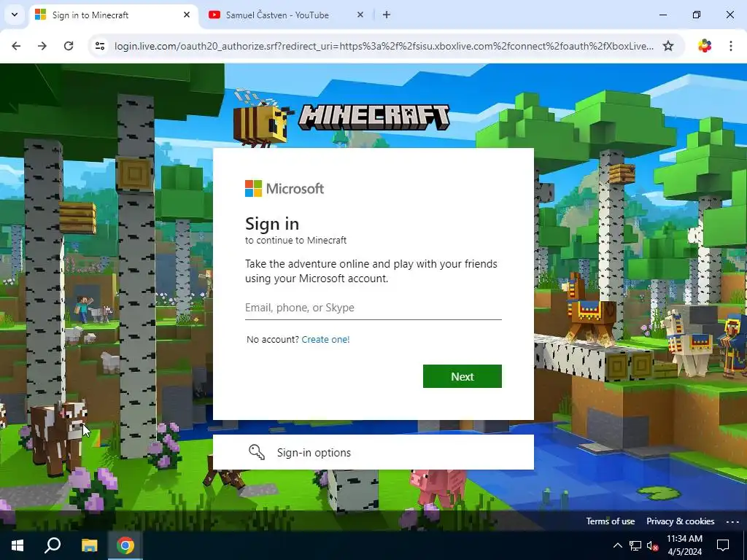Click the Chrome taskbar icon
Screen dimensions: 747x560
[x=125, y=545]
